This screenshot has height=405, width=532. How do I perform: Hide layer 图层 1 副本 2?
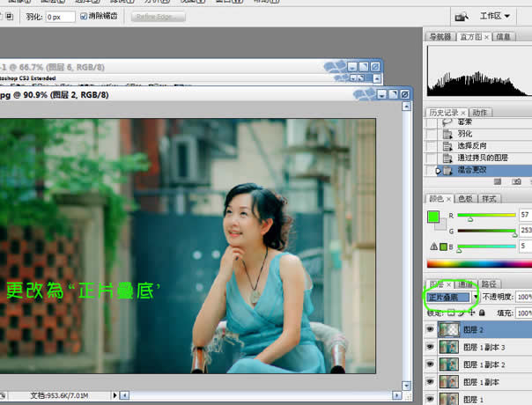pos(431,364)
